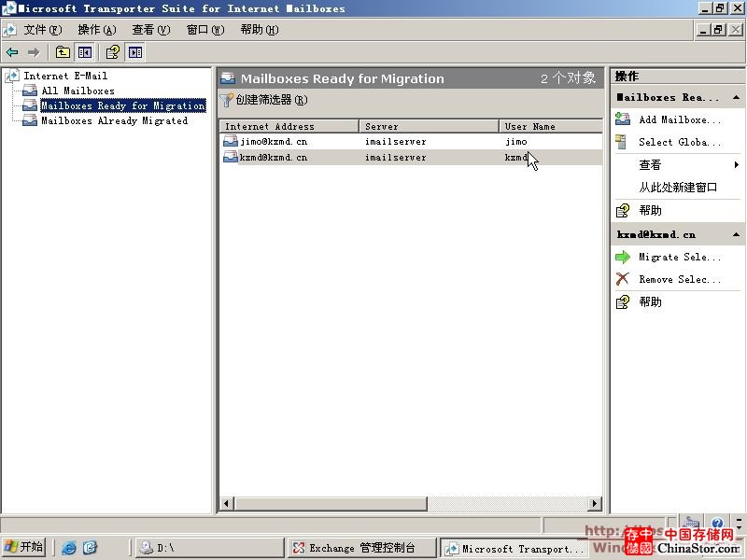Click Migrate Sele... action
Screen dimensions: 747x560
tap(680, 257)
